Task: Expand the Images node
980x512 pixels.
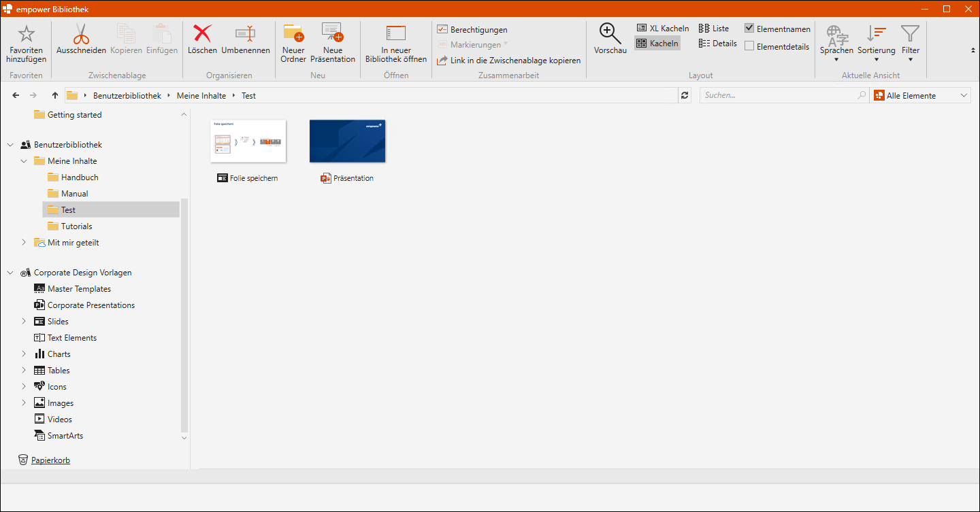Action: pyautogui.click(x=24, y=403)
